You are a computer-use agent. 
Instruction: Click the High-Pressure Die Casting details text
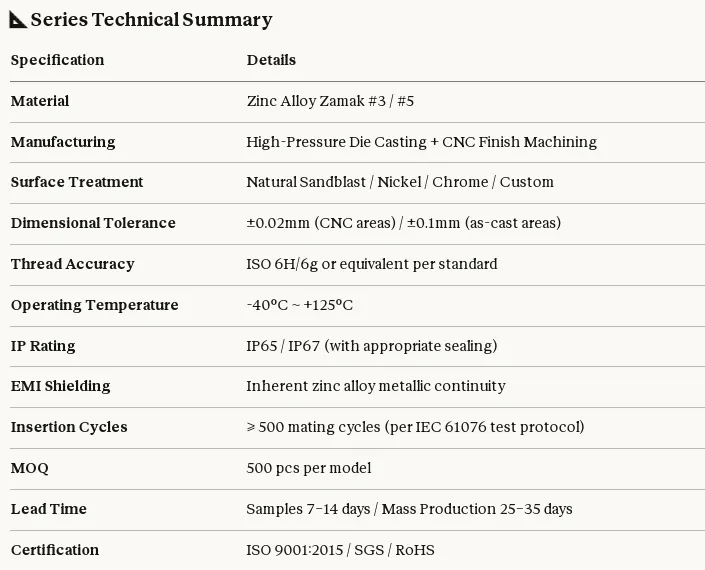pyautogui.click(x=421, y=142)
